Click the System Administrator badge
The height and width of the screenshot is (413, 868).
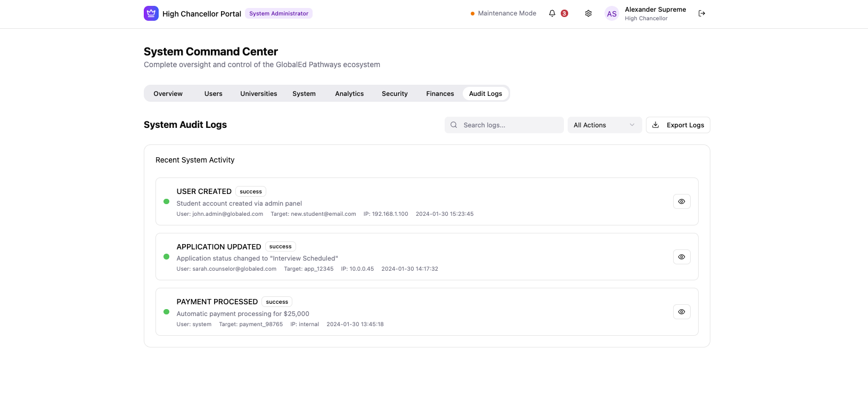pyautogui.click(x=279, y=14)
